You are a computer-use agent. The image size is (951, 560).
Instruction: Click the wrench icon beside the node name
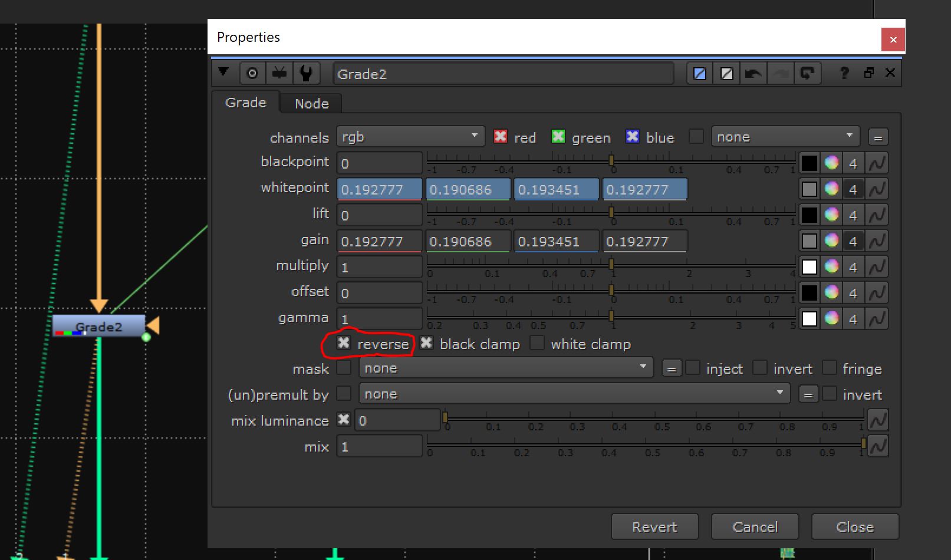pyautogui.click(x=305, y=74)
